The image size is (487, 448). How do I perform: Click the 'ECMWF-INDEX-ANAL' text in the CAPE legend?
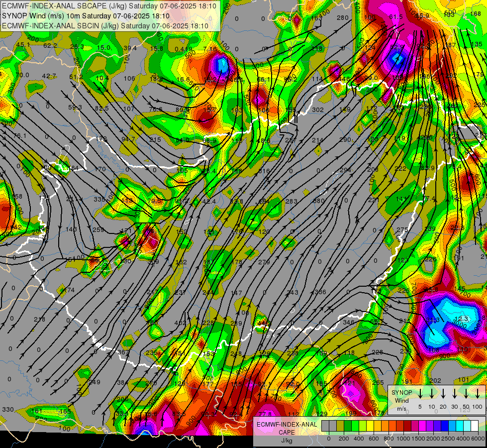click(287, 425)
